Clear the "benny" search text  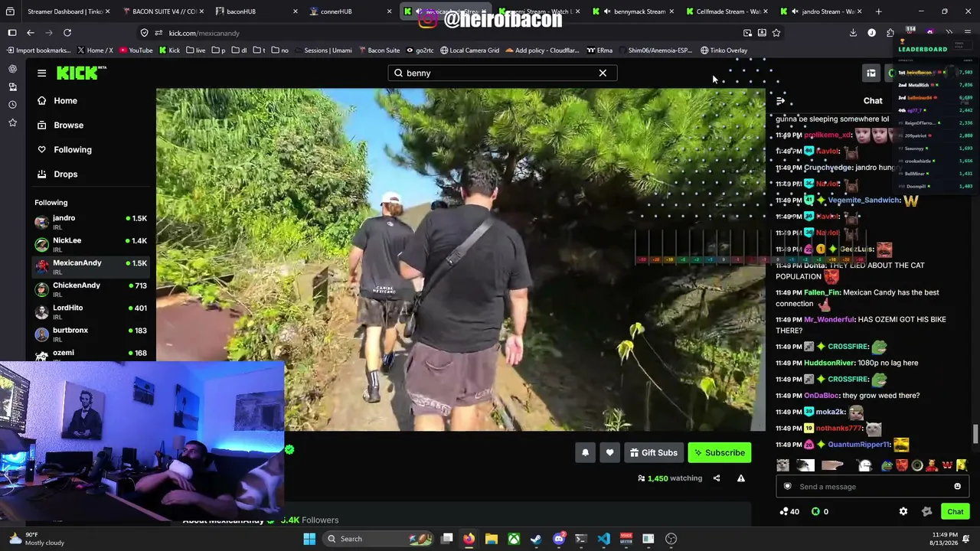pyautogui.click(x=603, y=73)
